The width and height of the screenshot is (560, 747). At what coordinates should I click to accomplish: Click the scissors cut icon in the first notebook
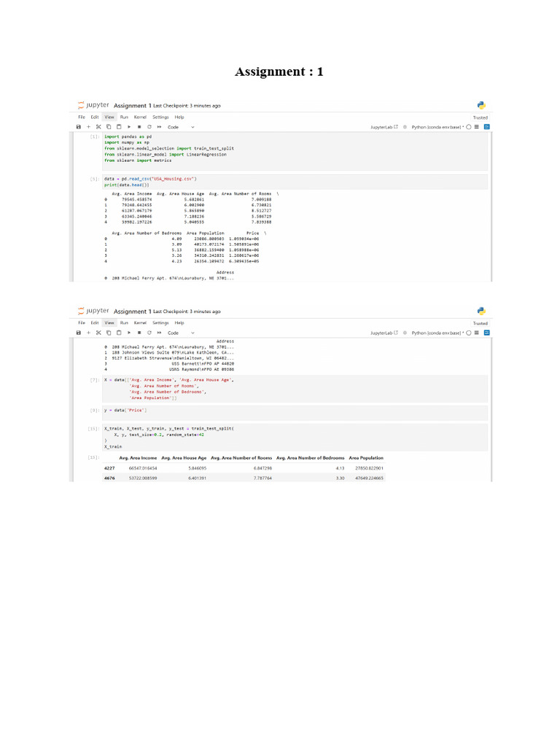(x=98, y=127)
